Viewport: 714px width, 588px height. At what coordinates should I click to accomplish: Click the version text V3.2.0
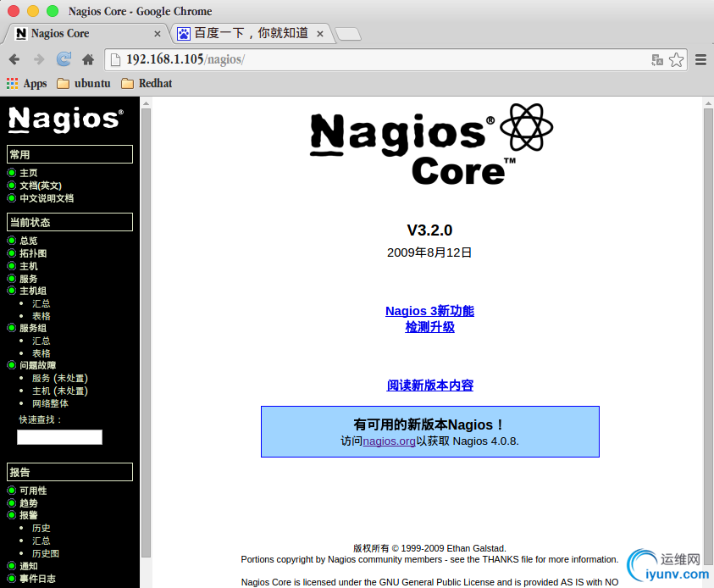[x=430, y=230]
